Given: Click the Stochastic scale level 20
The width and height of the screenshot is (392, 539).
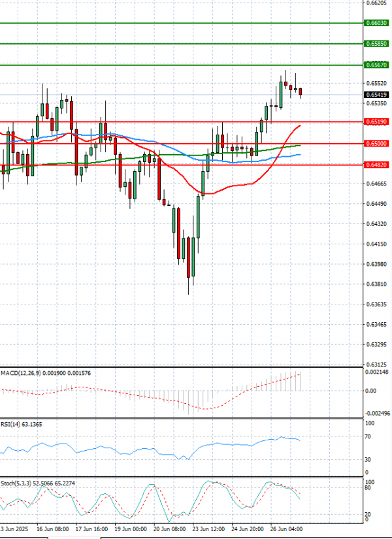Looking at the screenshot, I should point(368,515).
